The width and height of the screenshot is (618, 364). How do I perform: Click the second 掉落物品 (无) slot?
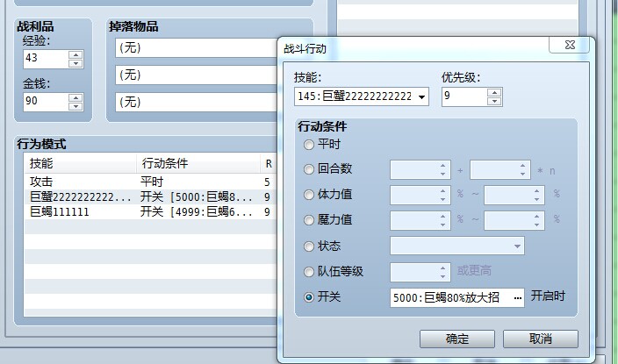pyautogui.click(x=197, y=75)
